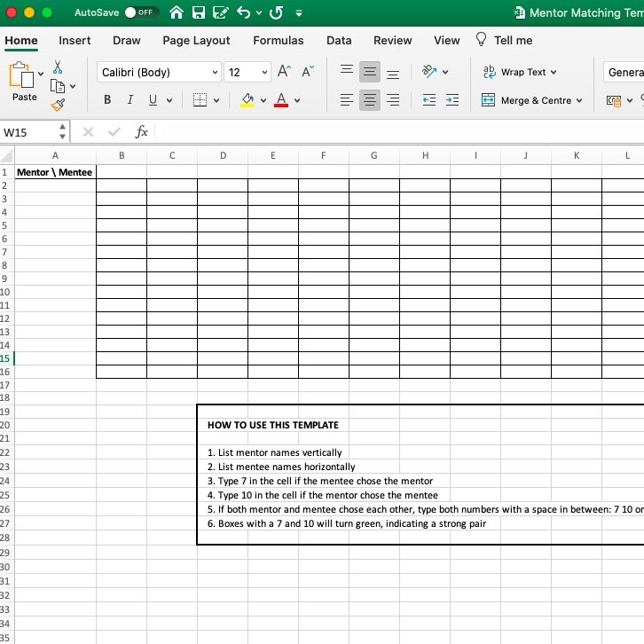Click the Decrease Indent icon
This screenshot has height=644, width=644.
429,100
